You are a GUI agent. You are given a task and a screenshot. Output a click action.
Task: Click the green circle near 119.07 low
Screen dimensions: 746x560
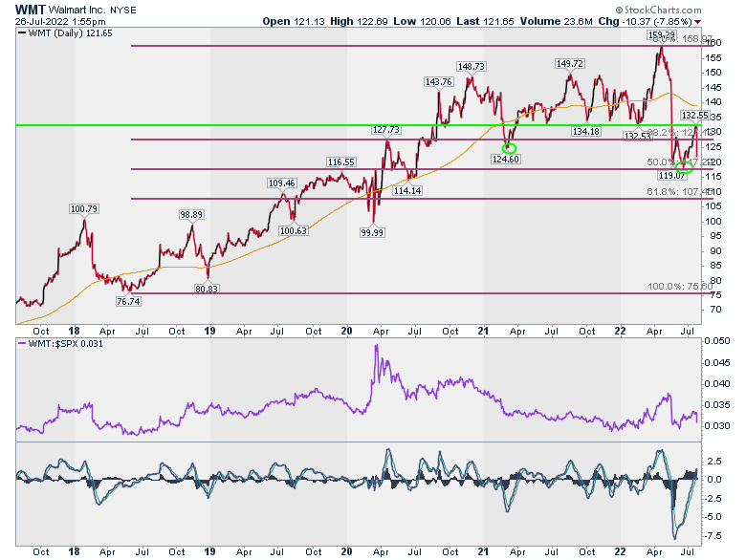point(684,167)
